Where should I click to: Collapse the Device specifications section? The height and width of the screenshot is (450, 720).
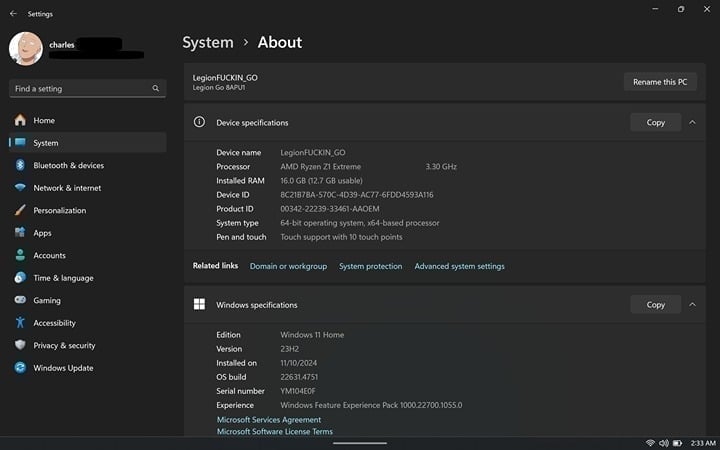coord(691,122)
